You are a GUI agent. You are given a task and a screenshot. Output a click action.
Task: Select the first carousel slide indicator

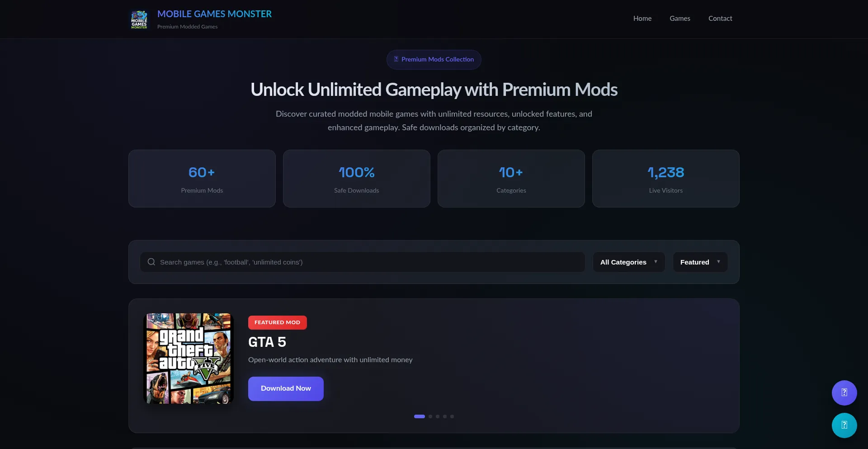click(420, 416)
